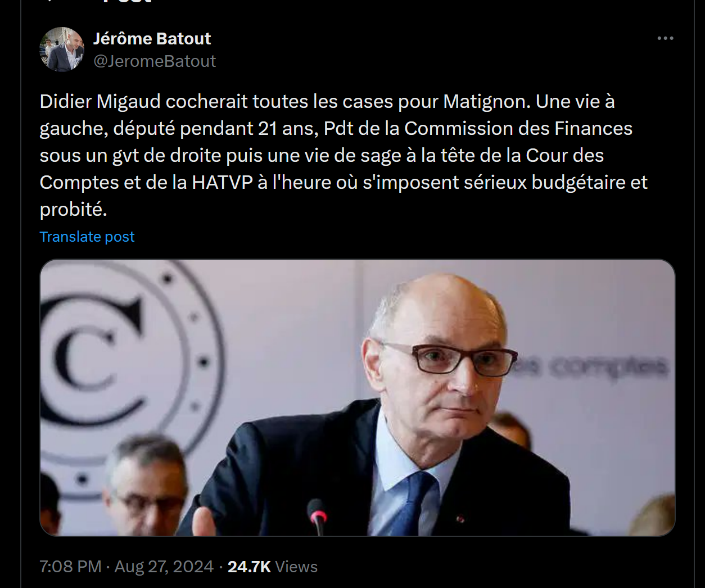Open the attached photo of Didier Migaud

click(x=357, y=397)
